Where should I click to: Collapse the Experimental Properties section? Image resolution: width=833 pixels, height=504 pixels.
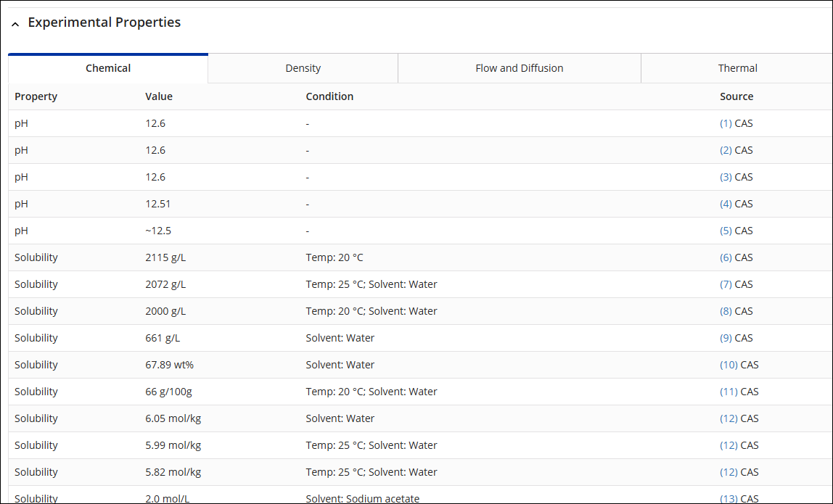(x=15, y=24)
